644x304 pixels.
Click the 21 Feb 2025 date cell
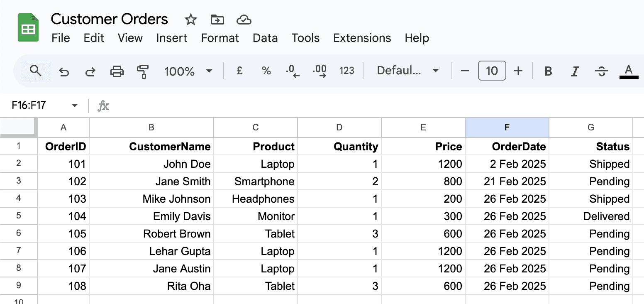[x=507, y=181]
